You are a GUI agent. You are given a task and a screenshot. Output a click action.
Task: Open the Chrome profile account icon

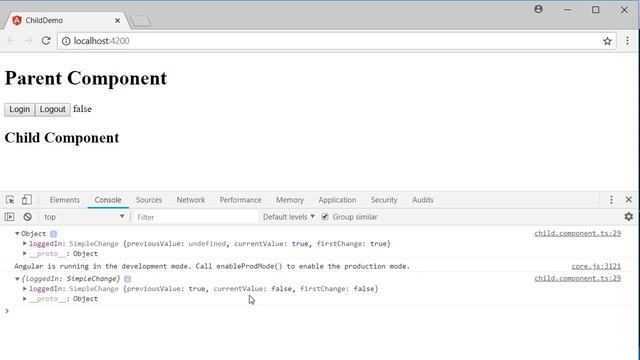[x=538, y=9]
